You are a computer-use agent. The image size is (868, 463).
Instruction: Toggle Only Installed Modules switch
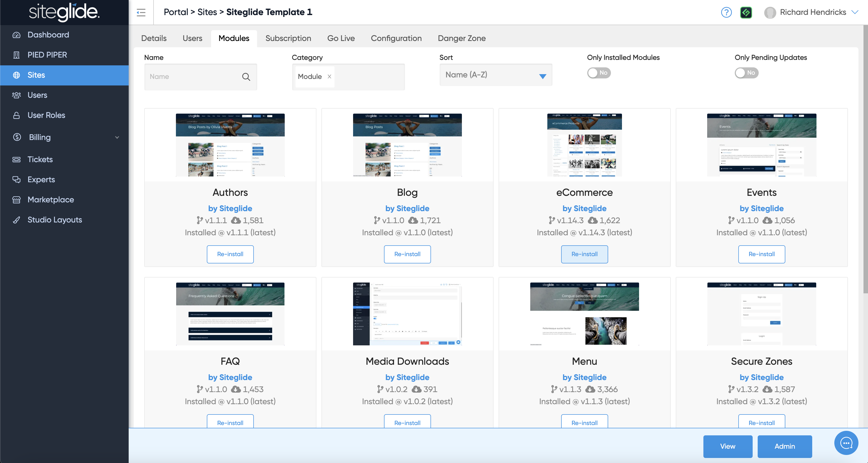[x=598, y=73]
